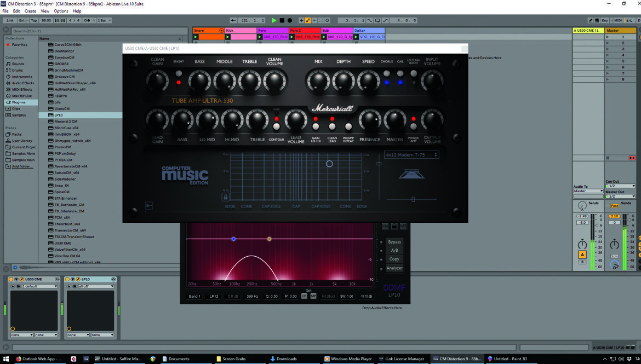Start playback with the green Play button

[x=274, y=20]
